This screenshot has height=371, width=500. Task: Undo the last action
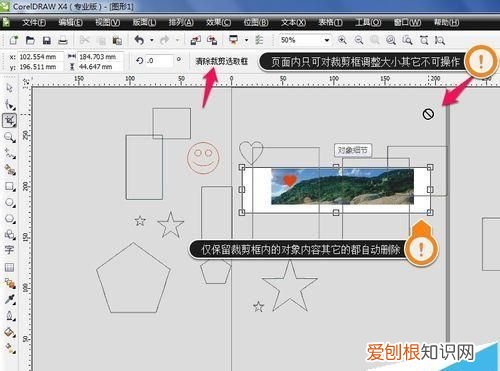[x=139, y=40]
